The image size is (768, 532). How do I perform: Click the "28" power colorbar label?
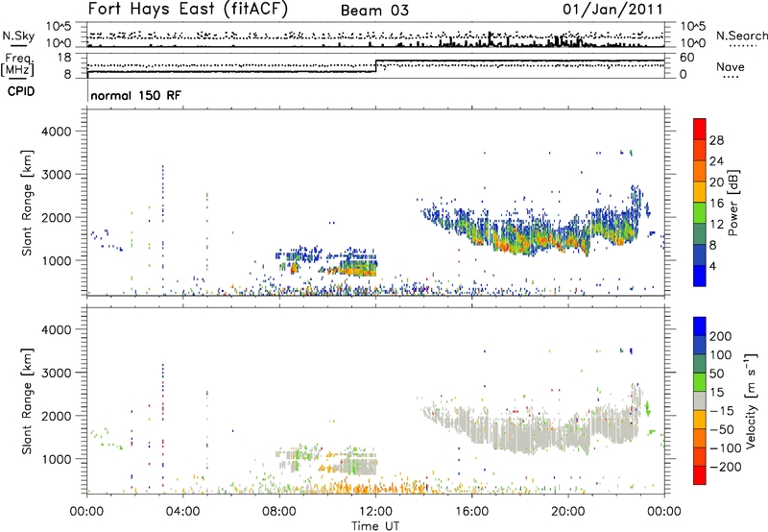pos(716,140)
